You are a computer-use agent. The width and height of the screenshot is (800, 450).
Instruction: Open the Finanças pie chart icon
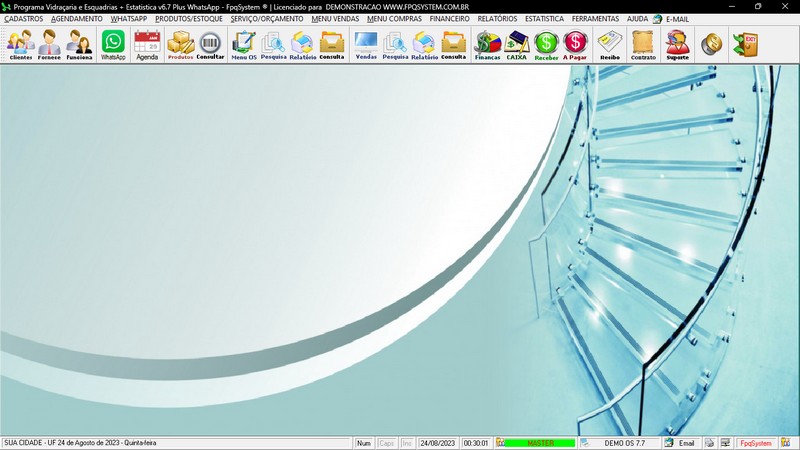coord(487,45)
